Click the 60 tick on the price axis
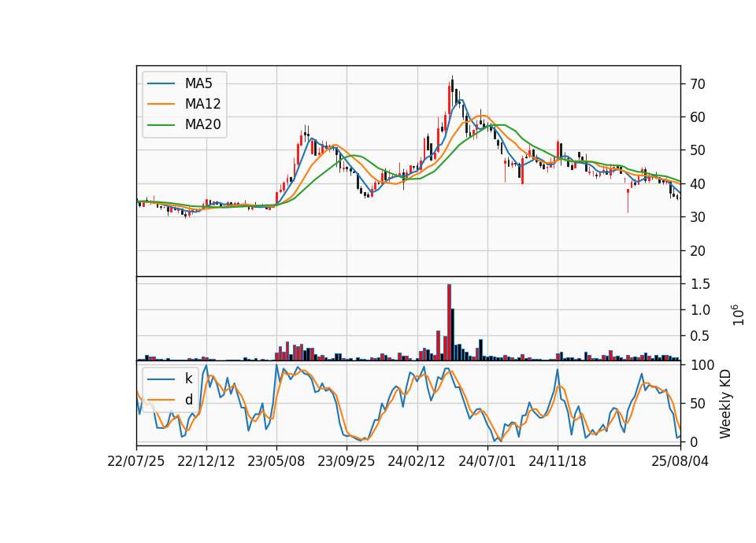 tap(697, 117)
